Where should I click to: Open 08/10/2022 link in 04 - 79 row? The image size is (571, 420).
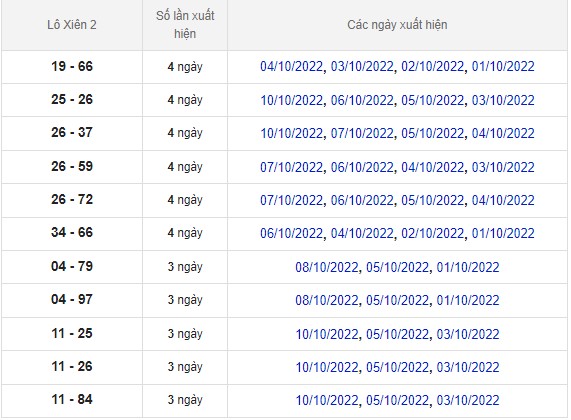click(x=327, y=267)
